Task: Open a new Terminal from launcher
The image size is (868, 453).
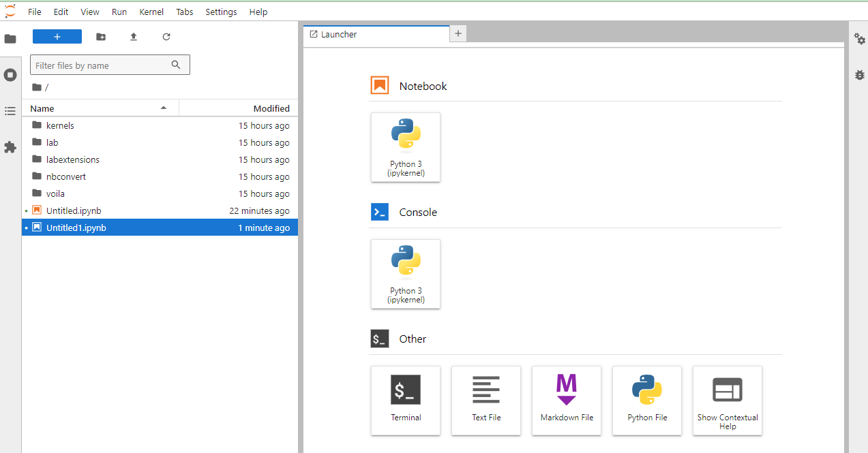Action: coord(406,401)
